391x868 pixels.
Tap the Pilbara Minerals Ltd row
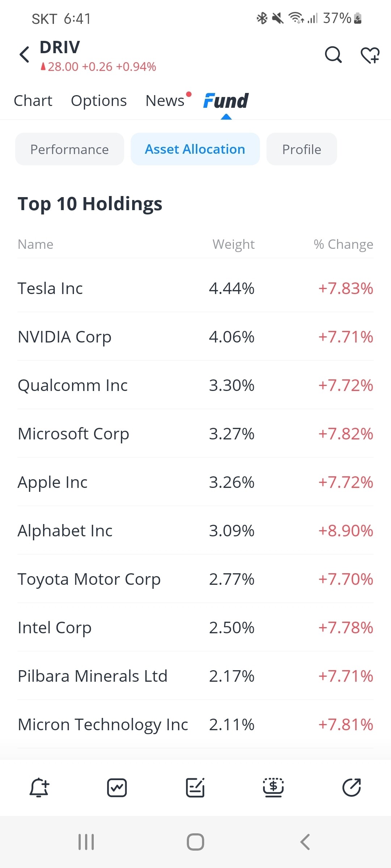coord(195,676)
